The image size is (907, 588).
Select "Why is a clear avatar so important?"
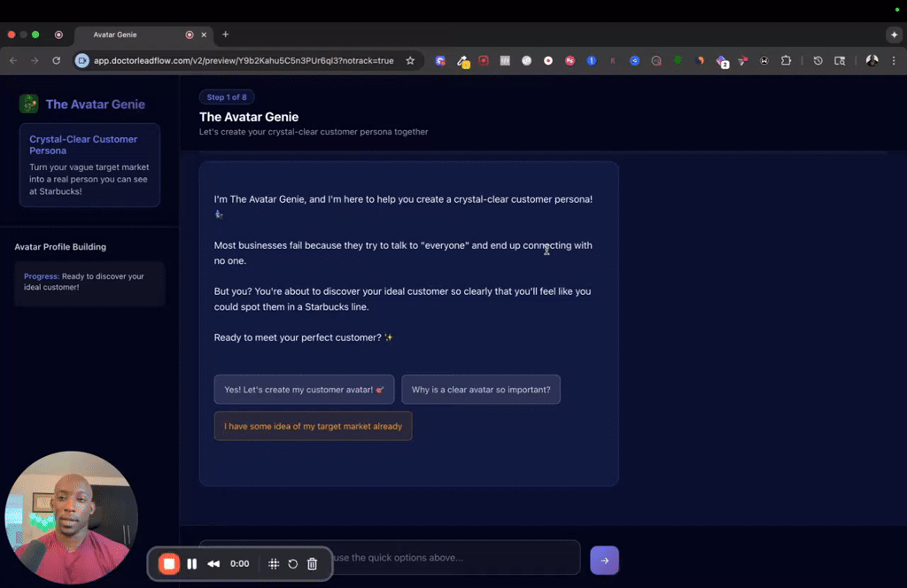pyautogui.click(x=480, y=389)
